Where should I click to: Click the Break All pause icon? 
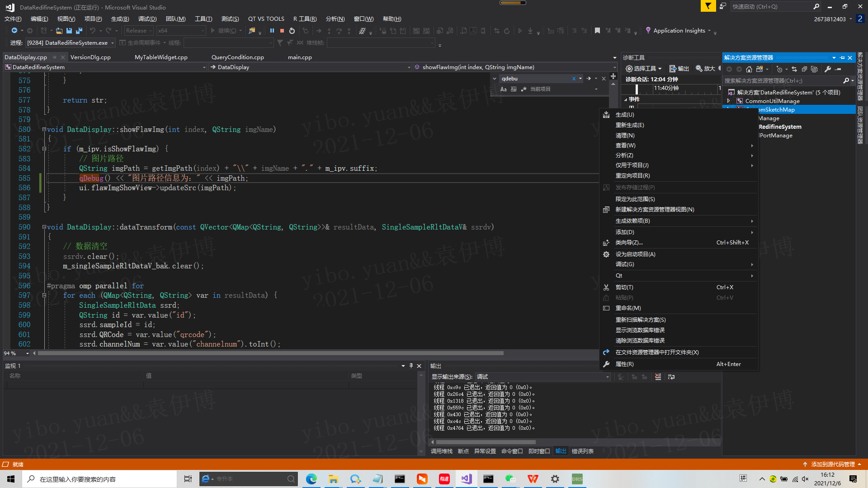tap(273, 30)
